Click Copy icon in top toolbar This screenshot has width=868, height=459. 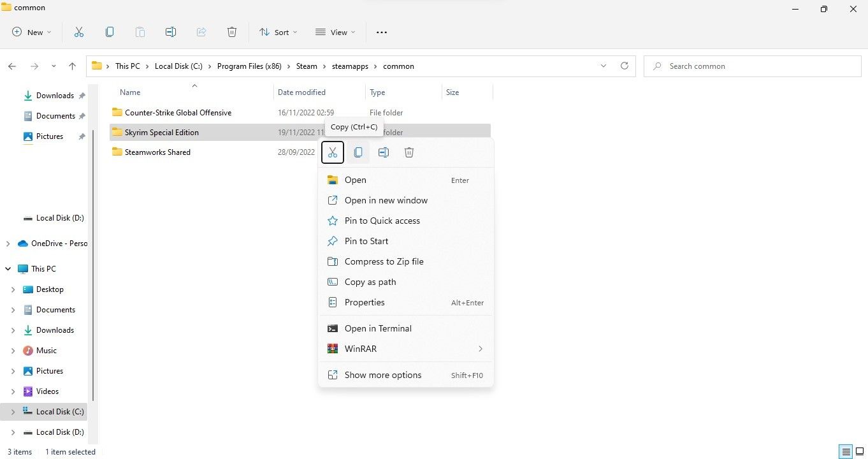click(x=110, y=32)
